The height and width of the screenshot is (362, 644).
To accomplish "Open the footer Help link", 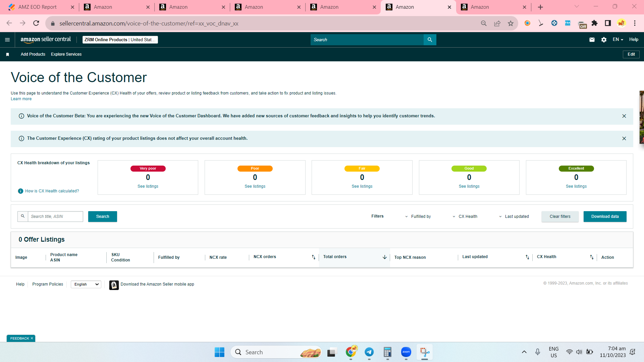I will click(20, 284).
